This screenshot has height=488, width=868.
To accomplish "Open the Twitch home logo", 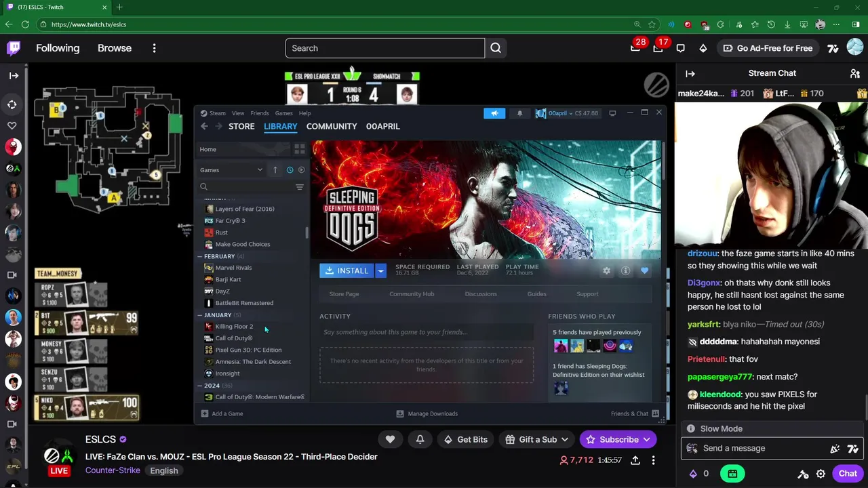I will coord(14,48).
